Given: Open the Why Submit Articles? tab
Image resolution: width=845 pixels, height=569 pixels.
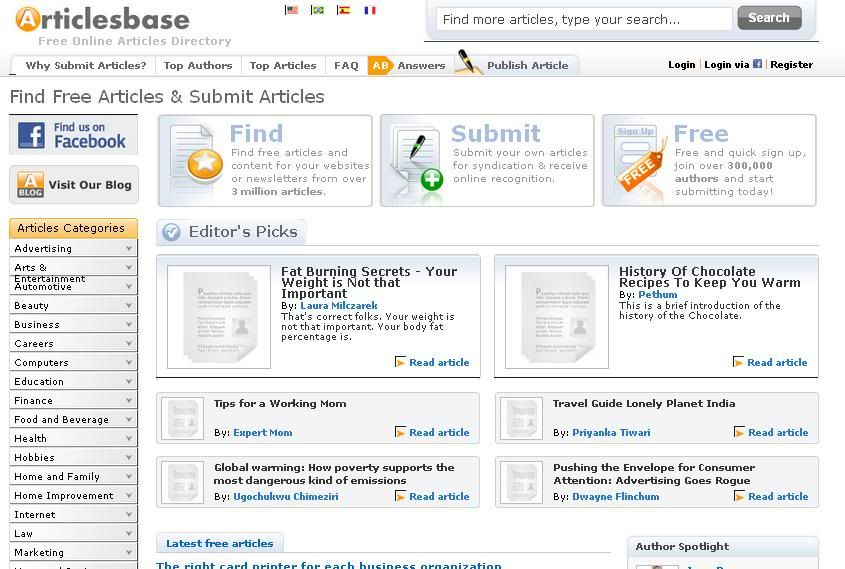Looking at the screenshot, I should (x=86, y=65).
